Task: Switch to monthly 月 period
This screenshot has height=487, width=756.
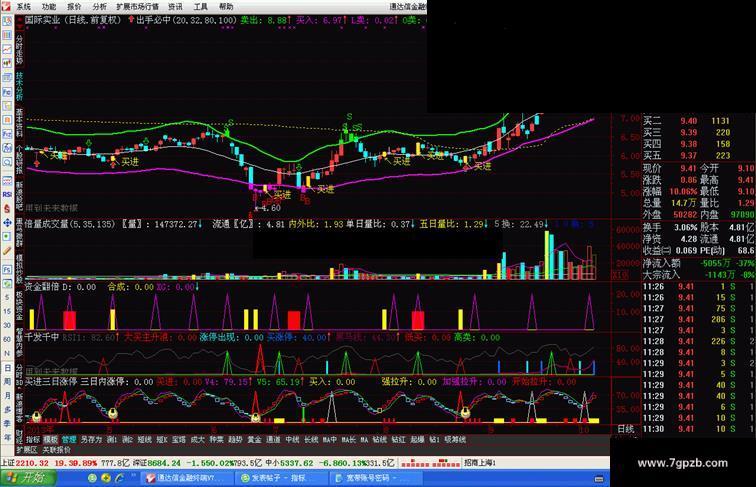Action: (x=7, y=395)
